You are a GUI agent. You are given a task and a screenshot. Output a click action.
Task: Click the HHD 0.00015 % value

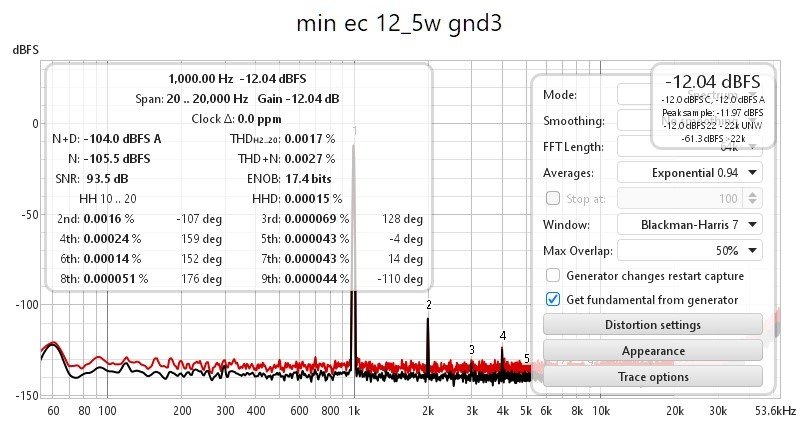click(x=313, y=198)
